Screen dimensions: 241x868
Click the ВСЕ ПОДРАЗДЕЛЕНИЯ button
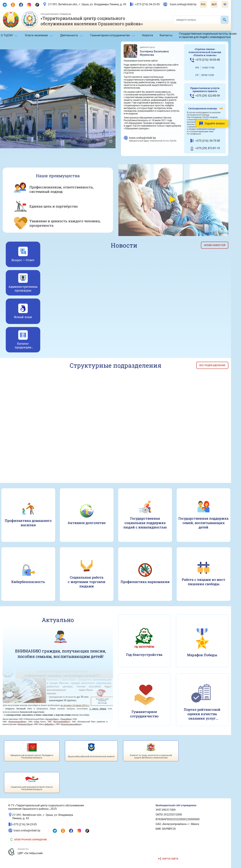pos(212,365)
